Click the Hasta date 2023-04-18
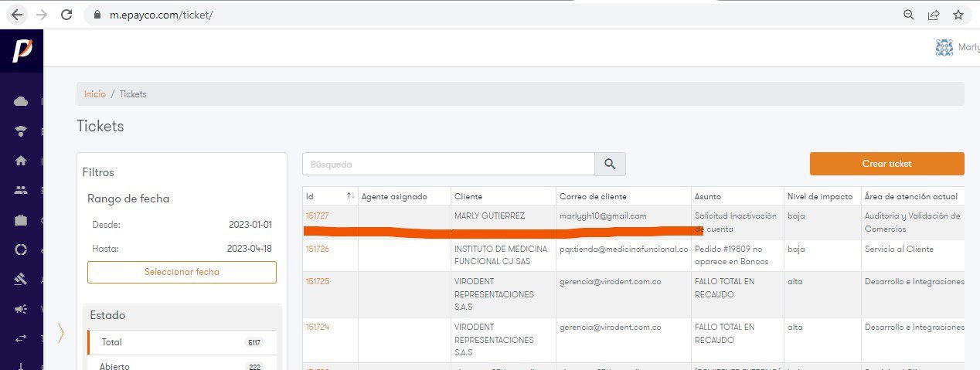 [250, 249]
